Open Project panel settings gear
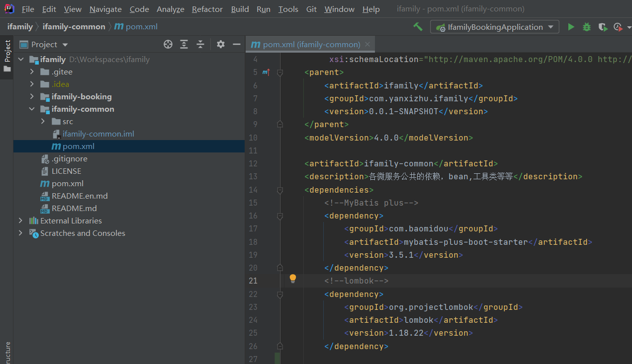632x364 pixels. tap(221, 44)
